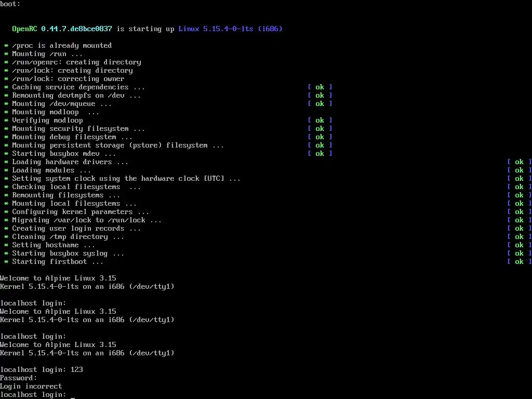
Task: Click 'Setting system clock using the hardware clock' line
Action: click(x=126, y=179)
